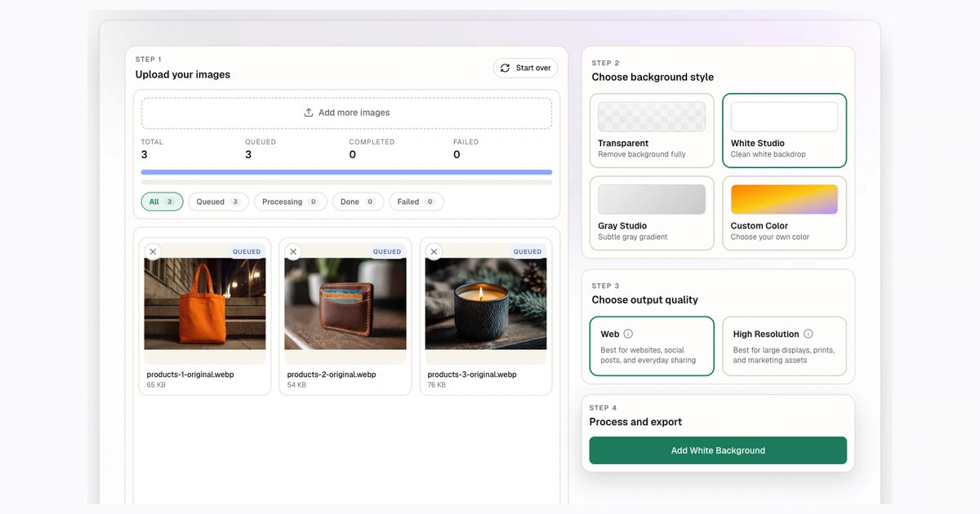
Task: Click the Remove background fully description
Action: (642, 154)
